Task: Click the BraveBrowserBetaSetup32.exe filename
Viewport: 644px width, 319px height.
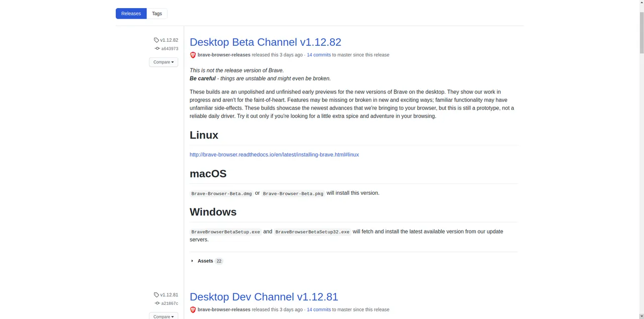Action: [312, 232]
